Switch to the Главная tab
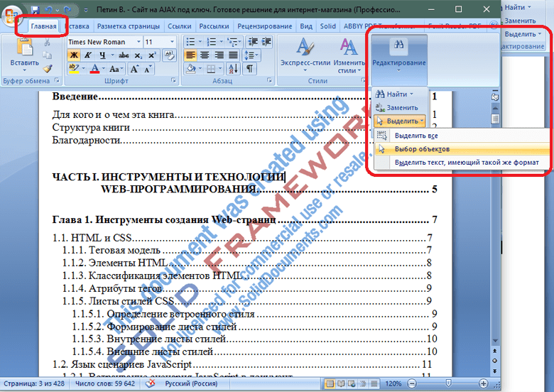 pos(43,26)
